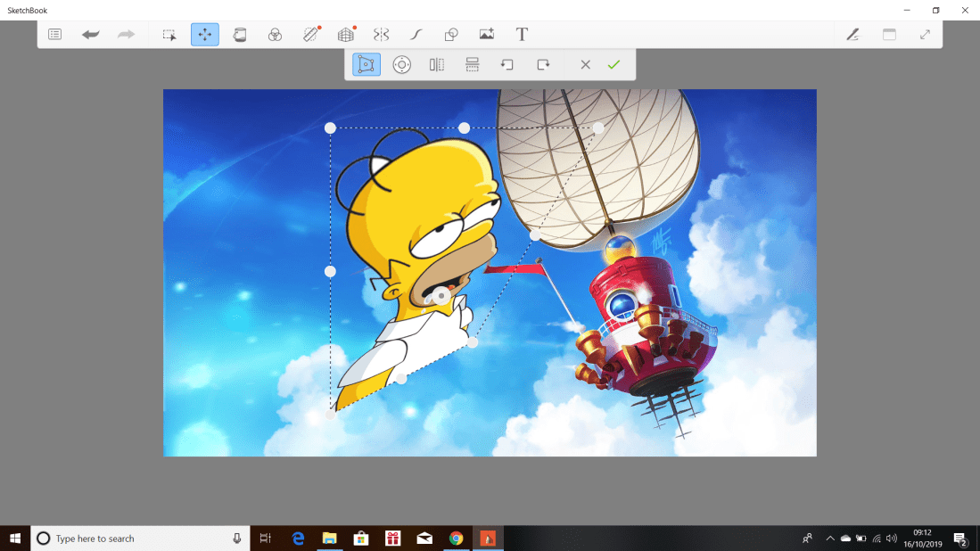Enable the Symmetry tool
The height and width of the screenshot is (551, 980).
(x=382, y=34)
